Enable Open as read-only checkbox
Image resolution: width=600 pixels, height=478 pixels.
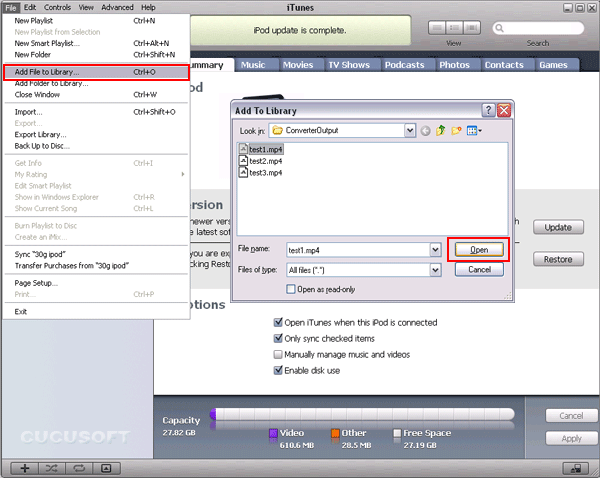(292, 289)
